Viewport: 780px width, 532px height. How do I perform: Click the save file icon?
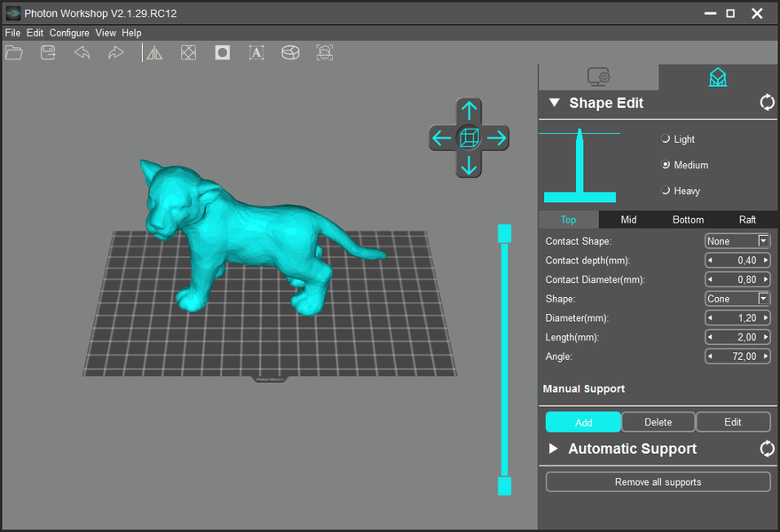(48, 53)
